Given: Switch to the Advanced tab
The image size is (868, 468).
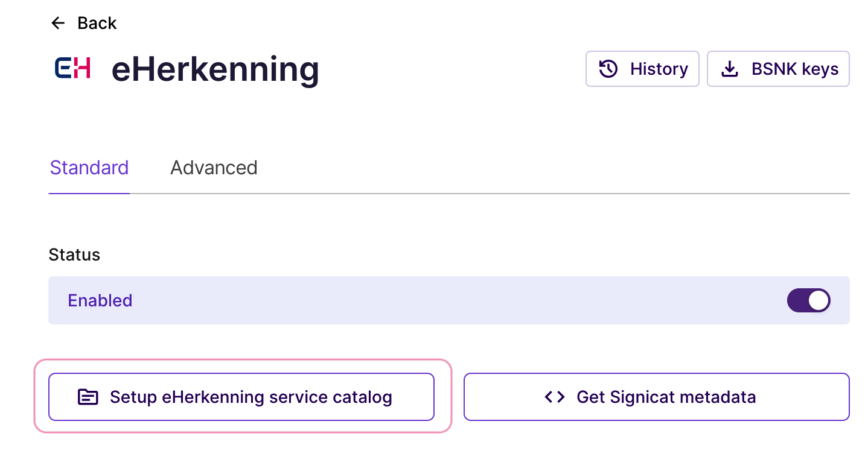Looking at the screenshot, I should pyautogui.click(x=214, y=168).
